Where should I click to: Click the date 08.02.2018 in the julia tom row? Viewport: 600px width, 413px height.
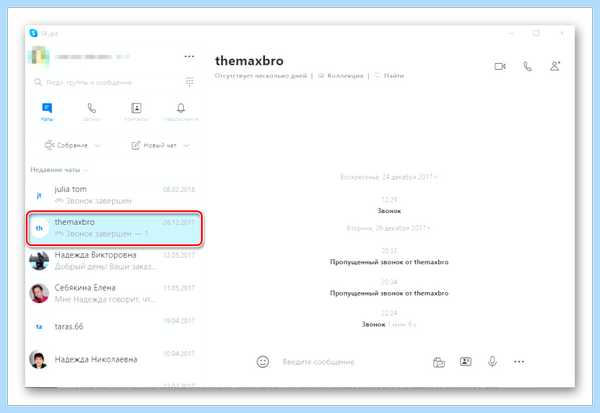(179, 189)
